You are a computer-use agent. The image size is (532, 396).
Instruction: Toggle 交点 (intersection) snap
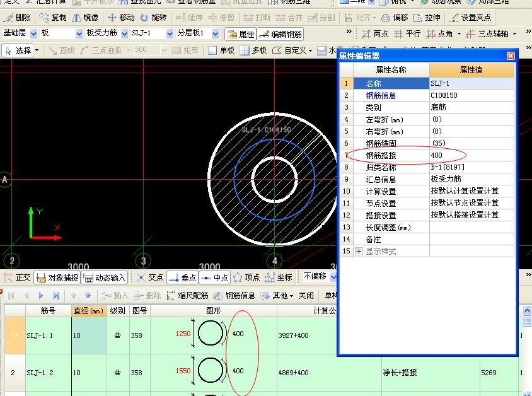click(x=150, y=277)
